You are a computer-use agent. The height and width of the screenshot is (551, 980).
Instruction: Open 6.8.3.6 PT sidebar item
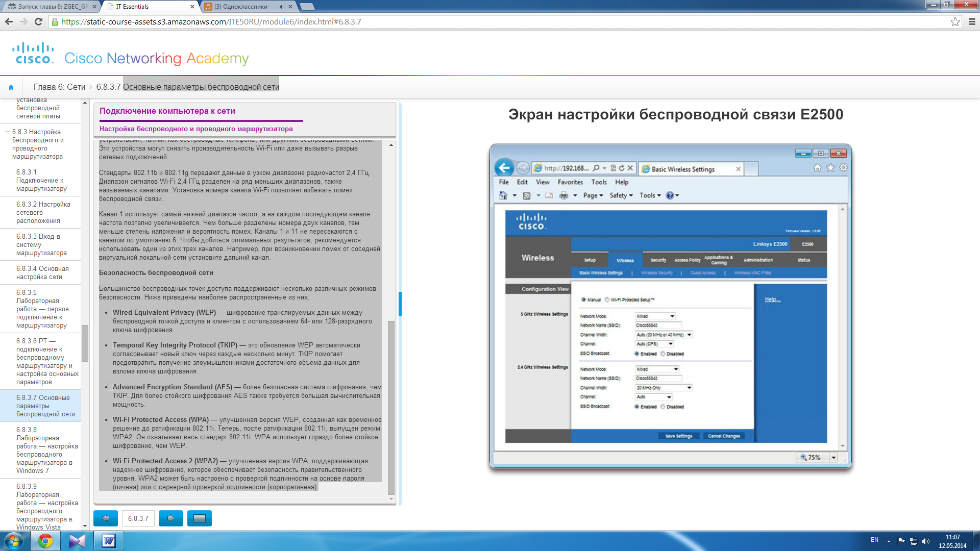[x=41, y=362]
